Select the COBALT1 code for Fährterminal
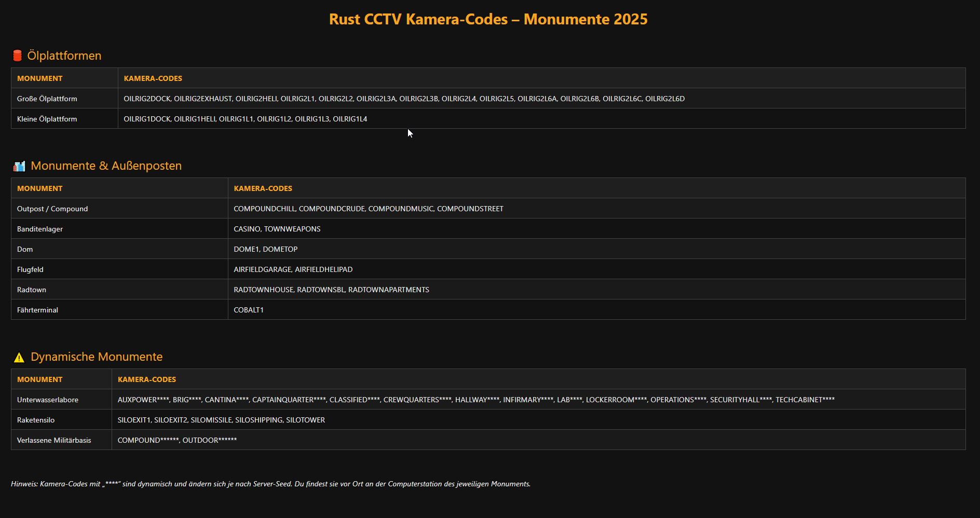The width and height of the screenshot is (980, 518). tap(249, 310)
